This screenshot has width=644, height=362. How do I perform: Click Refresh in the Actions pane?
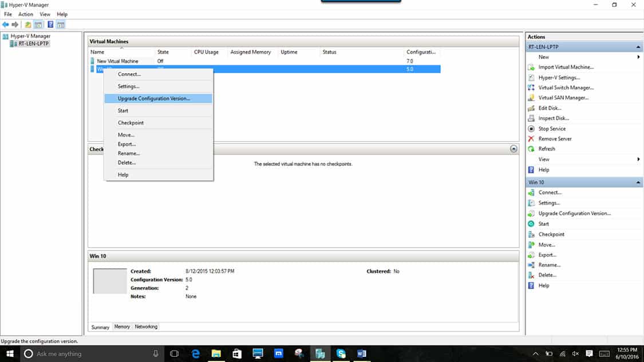pyautogui.click(x=547, y=149)
